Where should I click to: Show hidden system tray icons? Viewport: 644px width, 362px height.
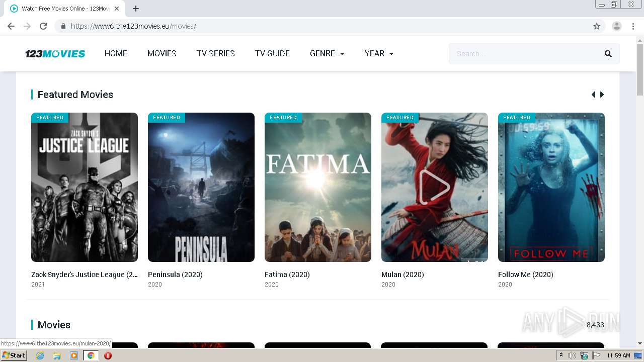pos(561,355)
